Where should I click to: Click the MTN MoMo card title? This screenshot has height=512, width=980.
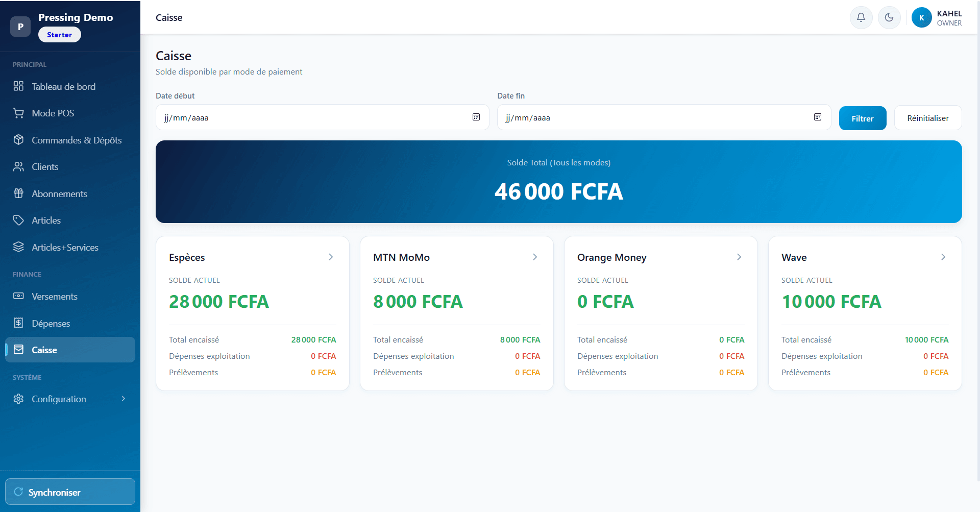point(401,257)
